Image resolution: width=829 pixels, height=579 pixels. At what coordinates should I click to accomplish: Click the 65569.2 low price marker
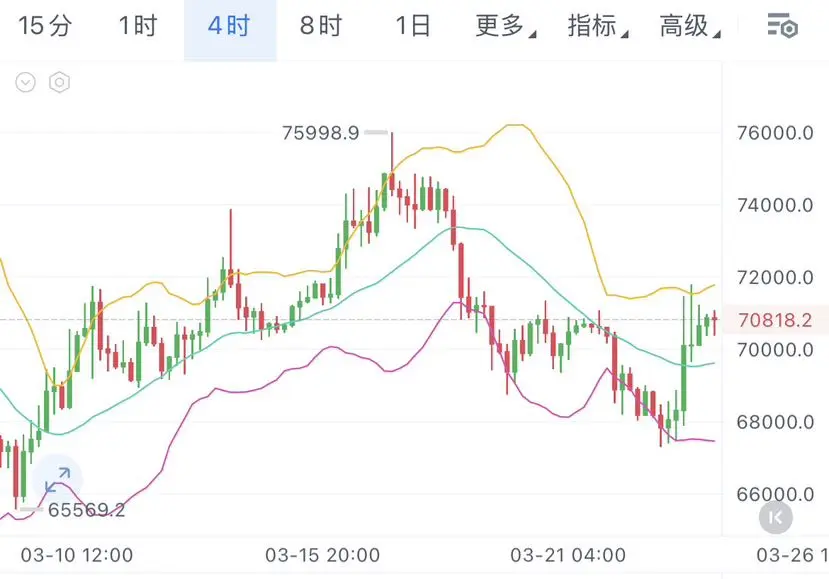point(87,510)
